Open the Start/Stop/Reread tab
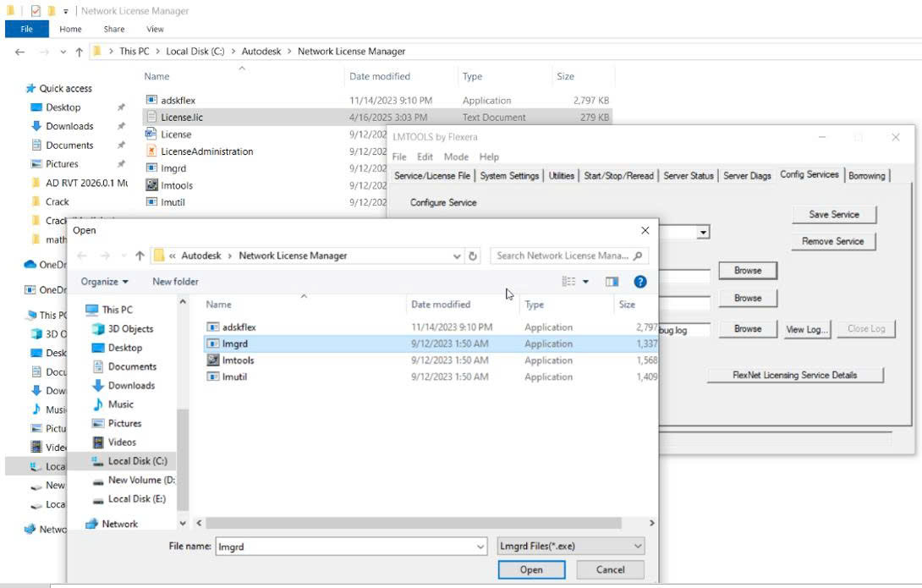Screen dimensions: 922x588 [x=618, y=176]
